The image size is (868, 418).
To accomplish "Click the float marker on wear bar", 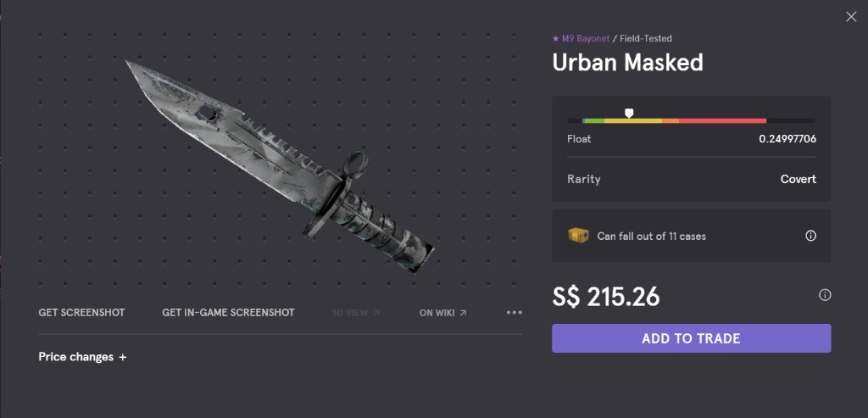I will [x=629, y=114].
